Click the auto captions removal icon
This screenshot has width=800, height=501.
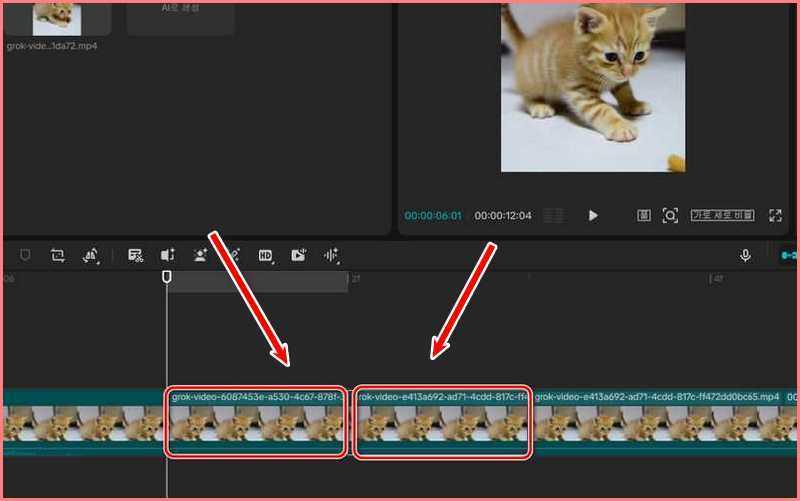(136, 256)
